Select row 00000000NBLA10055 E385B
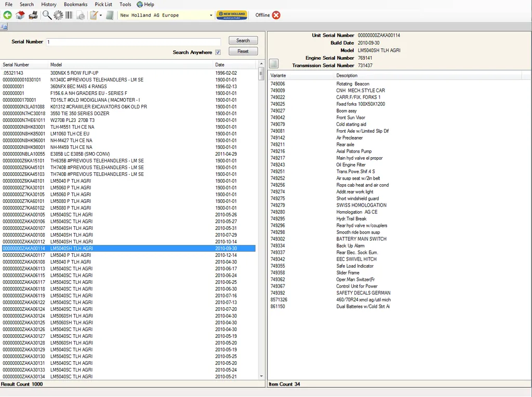Image resolution: width=532 pixels, height=397 pixels. click(x=129, y=154)
